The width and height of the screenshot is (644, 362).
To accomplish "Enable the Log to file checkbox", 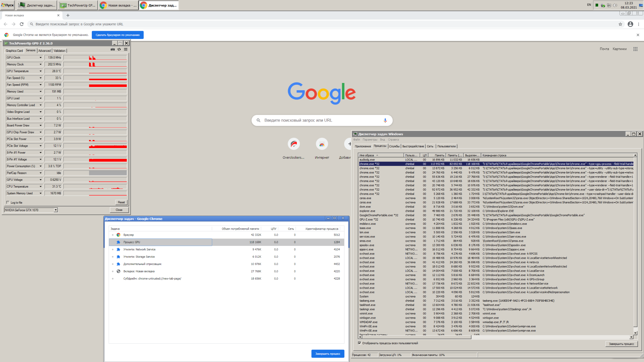I will pyautogui.click(x=8, y=202).
